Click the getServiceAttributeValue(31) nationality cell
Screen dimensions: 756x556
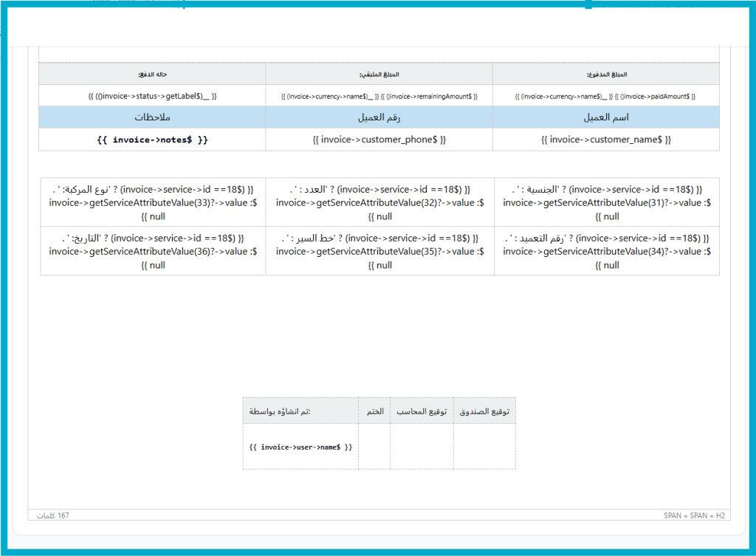pos(606,202)
